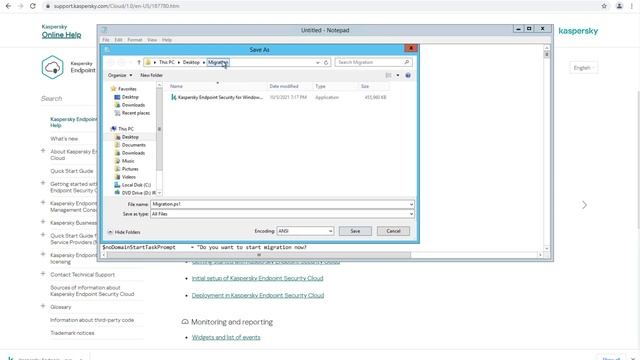Click the folder icon in Save As address bar
The height and width of the screenshot is (360, 640).
coord(148,62)
